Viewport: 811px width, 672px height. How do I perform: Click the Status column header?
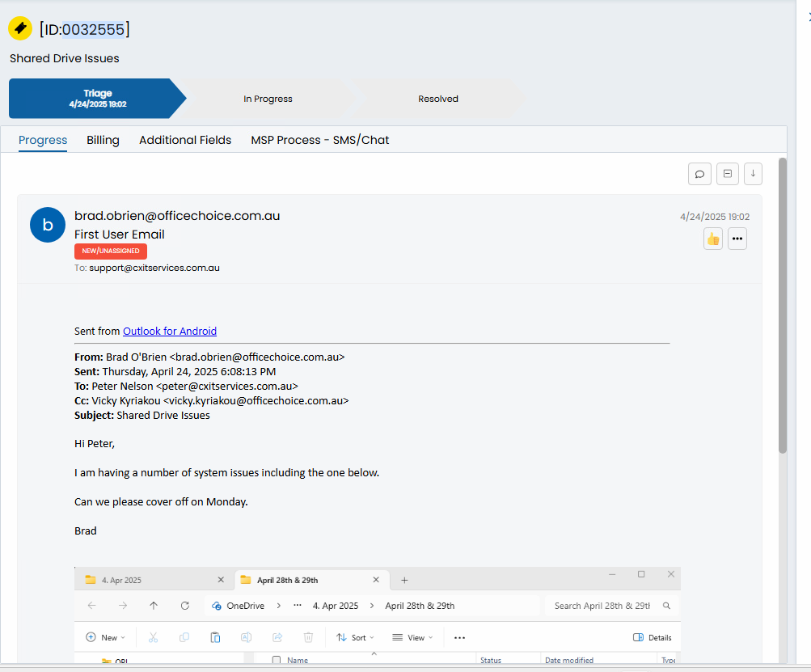coord(490,660)
